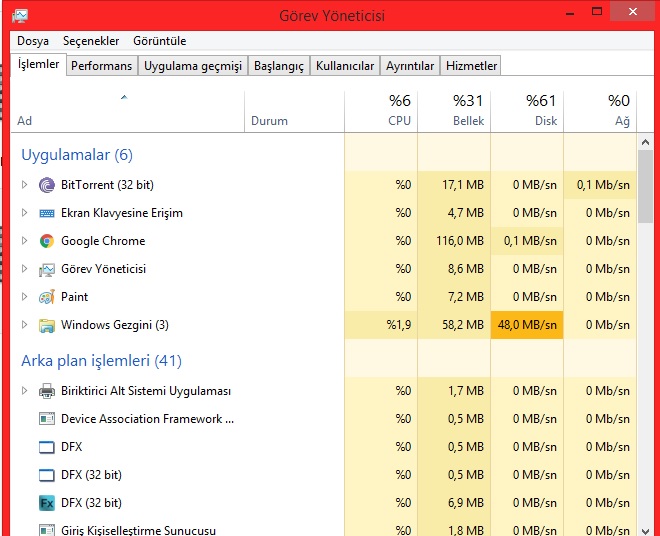The image size is (660, 536).
Task: Click the Paint palette icon
Action: (x=47, y=297)
